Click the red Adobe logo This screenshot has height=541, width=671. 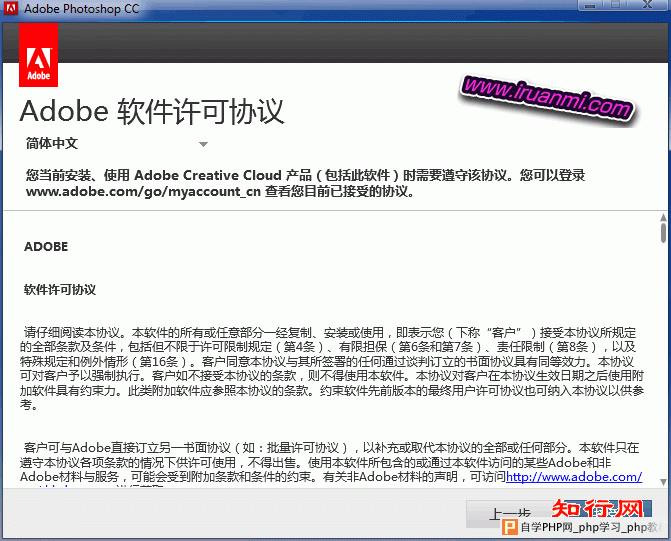click(x=39, y=55)
